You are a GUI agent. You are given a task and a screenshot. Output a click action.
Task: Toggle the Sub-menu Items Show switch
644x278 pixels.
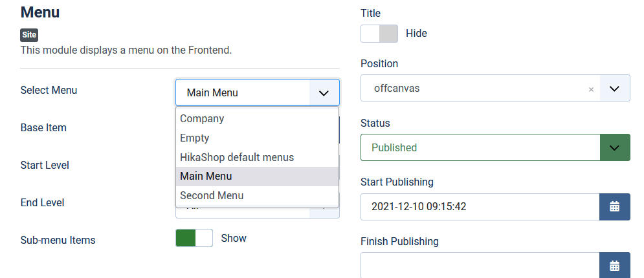(194, 238)
